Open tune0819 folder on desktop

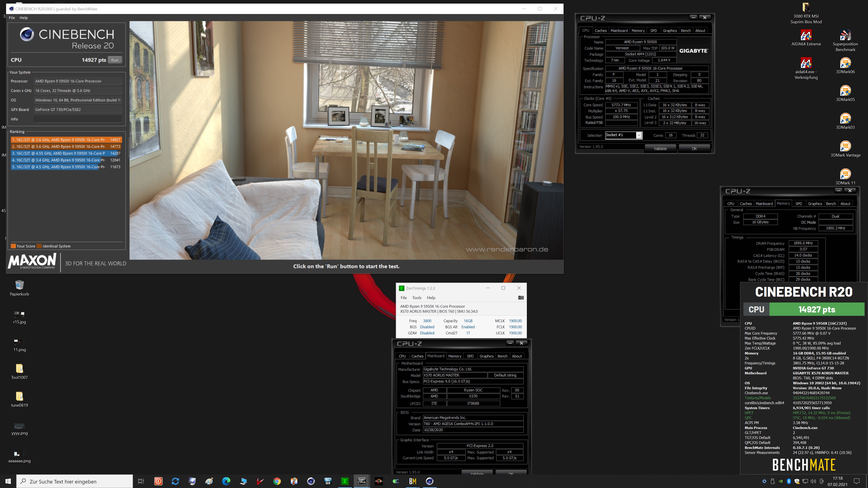pos(19,399)
